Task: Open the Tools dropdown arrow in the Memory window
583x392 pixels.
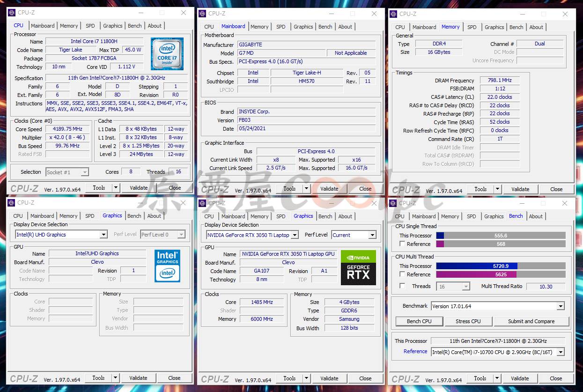Action: click(x=498, y=189)
